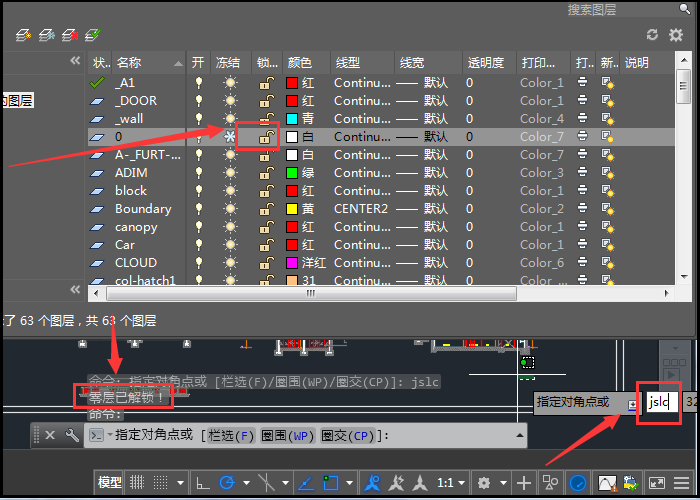Click layer list horizontal scrollbar right arrow
700x500 pixels.
(667, 293)
